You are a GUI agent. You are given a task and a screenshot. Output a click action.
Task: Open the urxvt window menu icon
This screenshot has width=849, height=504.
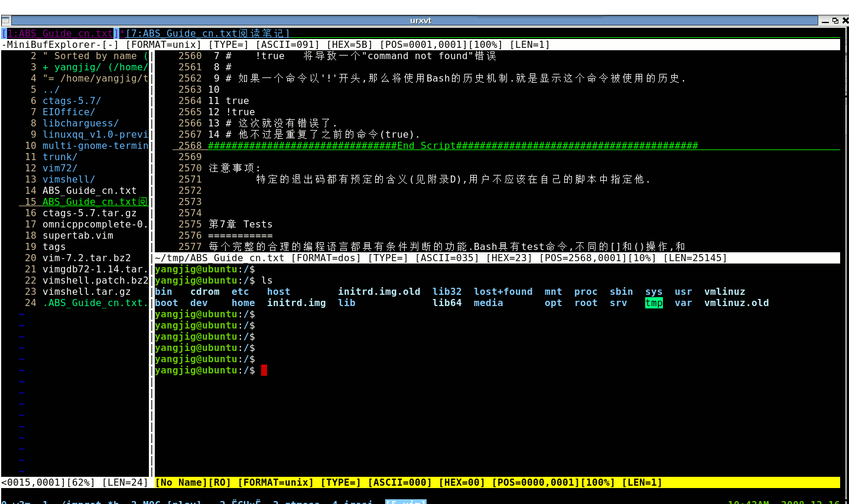pos(5,20)
